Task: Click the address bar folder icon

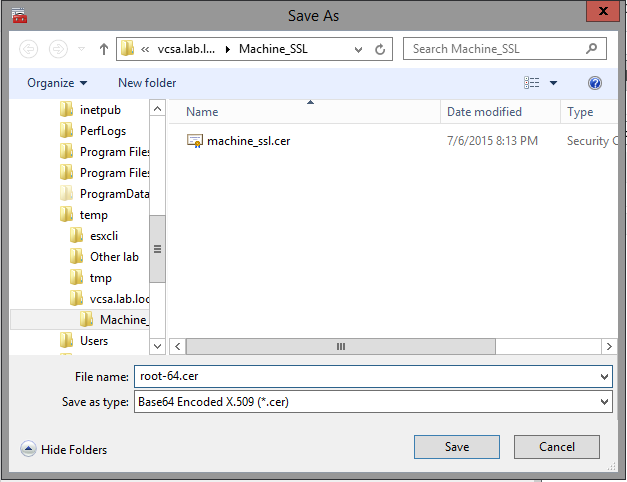Action: click(128, 49)
